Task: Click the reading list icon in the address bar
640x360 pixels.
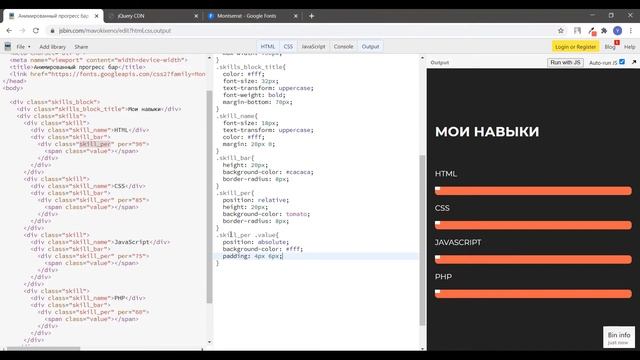Action: [x=577, y=31]
